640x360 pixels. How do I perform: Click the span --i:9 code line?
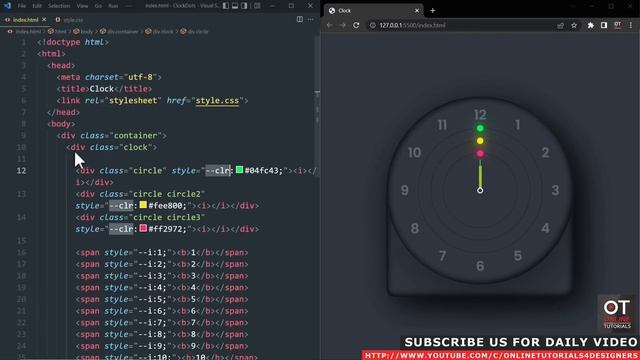point(162,346)
